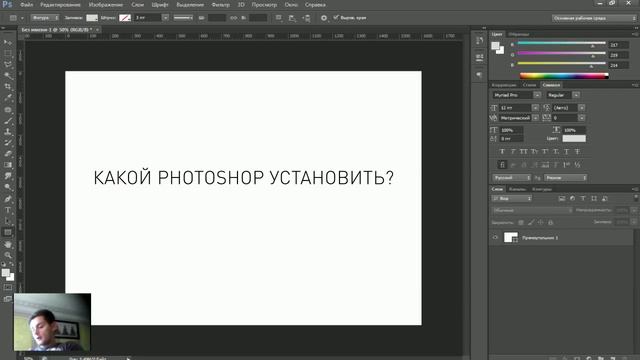Open path alignment in options bar
This screenshot has height=360, width=640.
292,18
